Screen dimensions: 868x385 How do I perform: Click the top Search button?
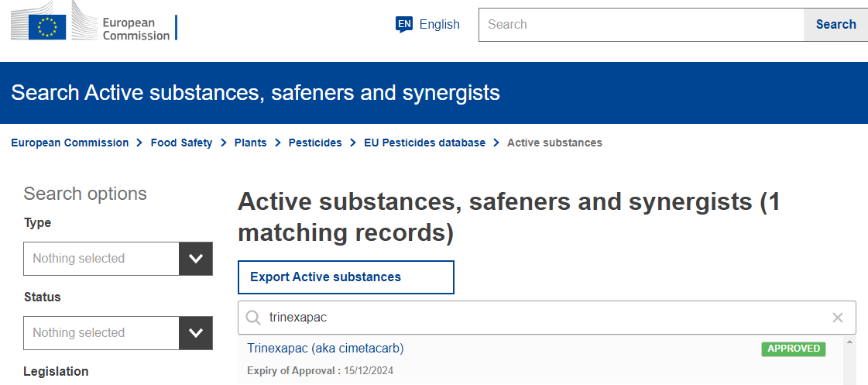[x=836, y=24]
